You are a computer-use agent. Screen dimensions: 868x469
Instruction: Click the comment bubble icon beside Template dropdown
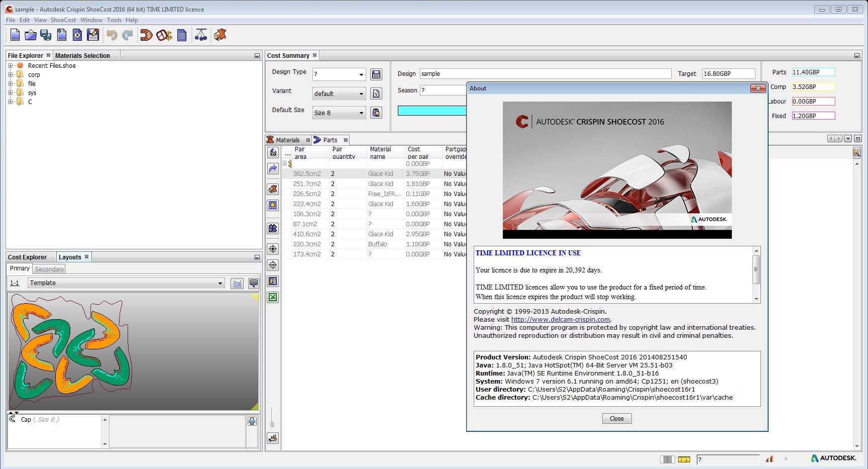pos(254,284)
